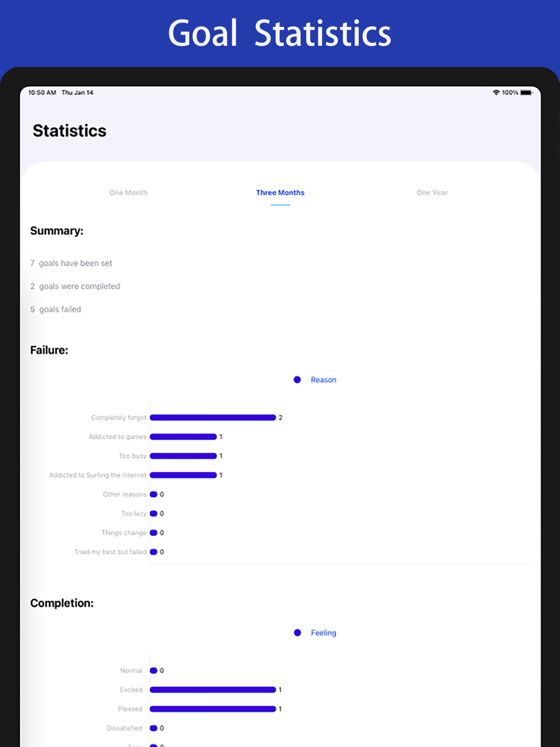560x747 pixels.
Task: Click the Too lazy zero dot
Action: tap(153, 513)
